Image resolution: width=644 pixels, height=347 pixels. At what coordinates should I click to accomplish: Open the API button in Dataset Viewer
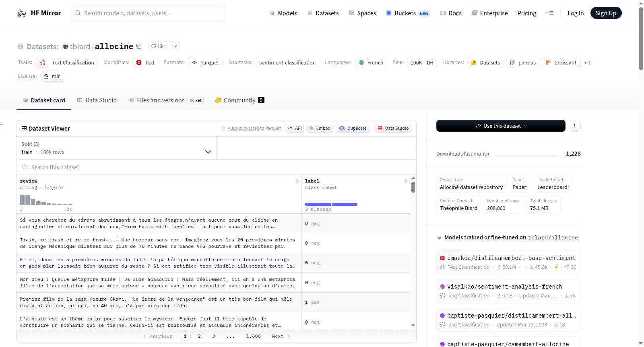click(x=295, y=128)
